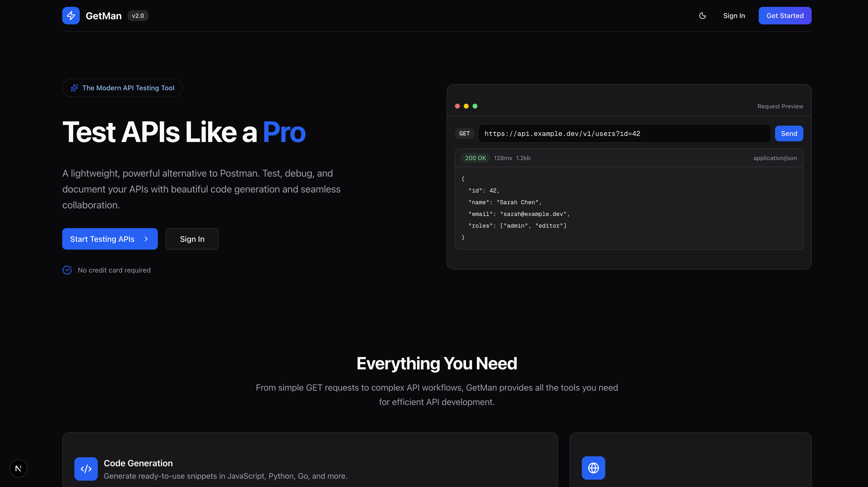Click the Code Generation icon

pyautogui.click(x=86, y=469)
